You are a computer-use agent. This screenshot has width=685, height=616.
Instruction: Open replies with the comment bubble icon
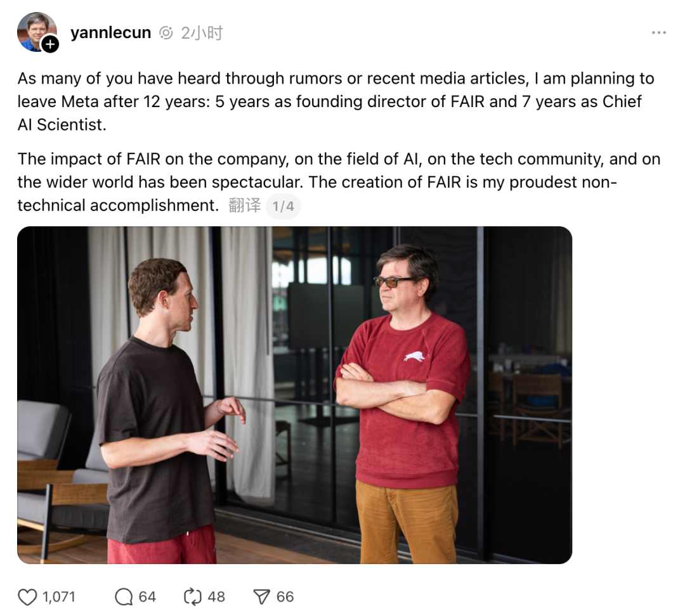coord(122,596)
